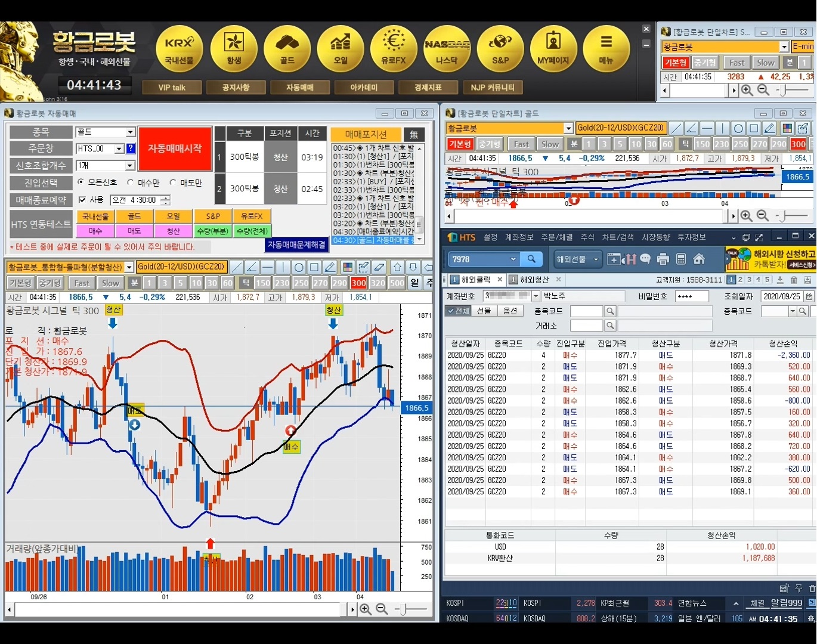The image size is (817, 644).
Task: Click the trash icon in HTS tab bar
Action: pos(794,280)
